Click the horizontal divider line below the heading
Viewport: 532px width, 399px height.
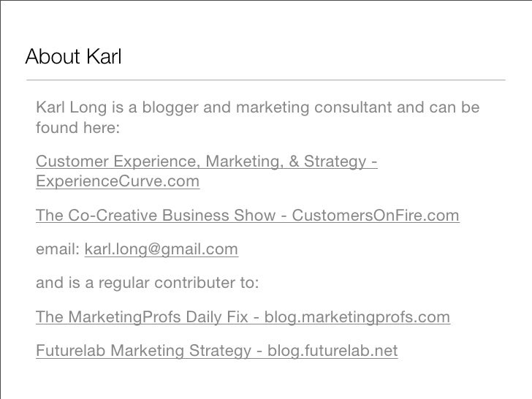266,80
